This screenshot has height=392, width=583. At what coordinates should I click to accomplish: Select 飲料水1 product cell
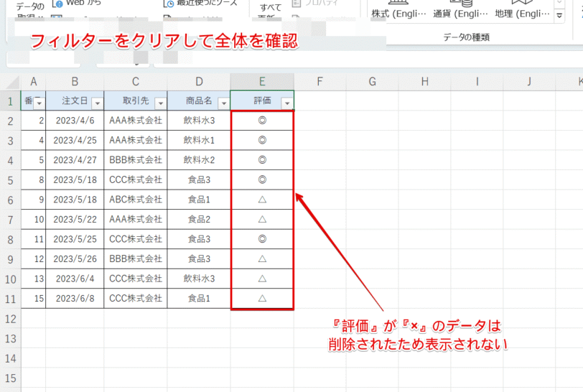tap(199, 140)
